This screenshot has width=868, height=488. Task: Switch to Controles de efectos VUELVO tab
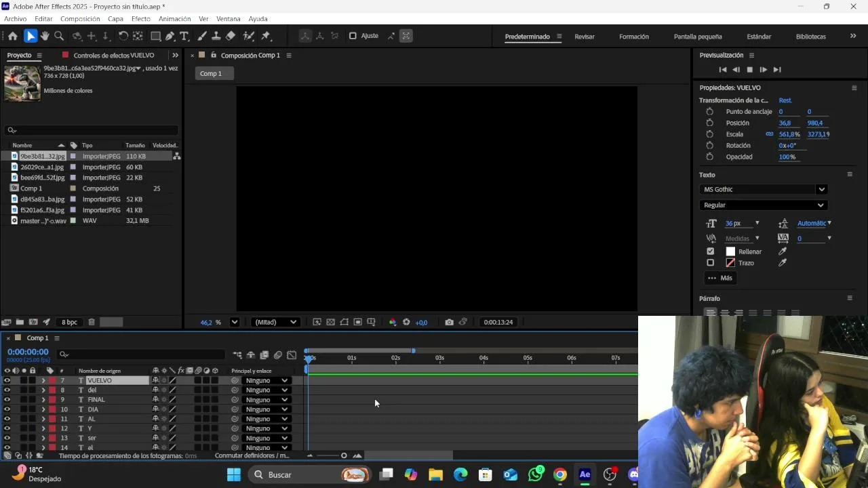click(x=113, y=56)
